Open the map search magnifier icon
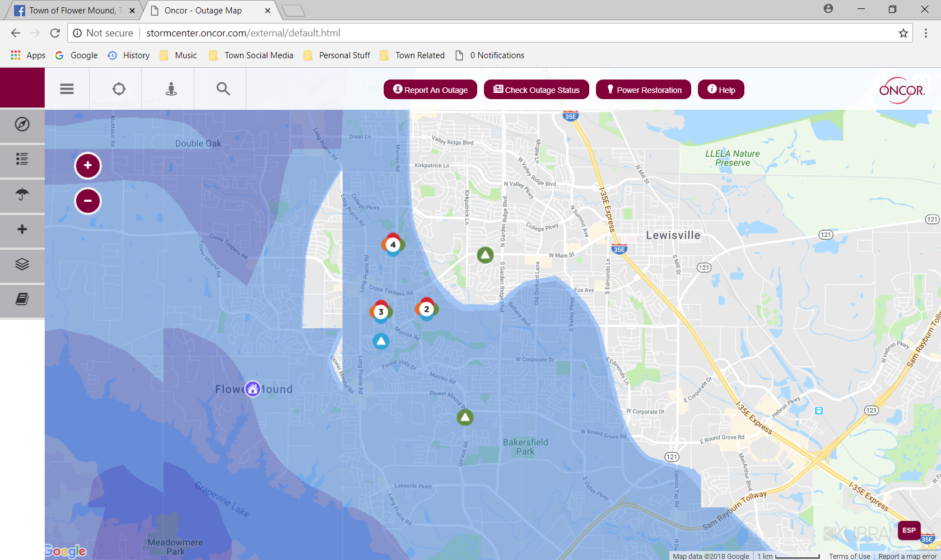 pos(223,88)
